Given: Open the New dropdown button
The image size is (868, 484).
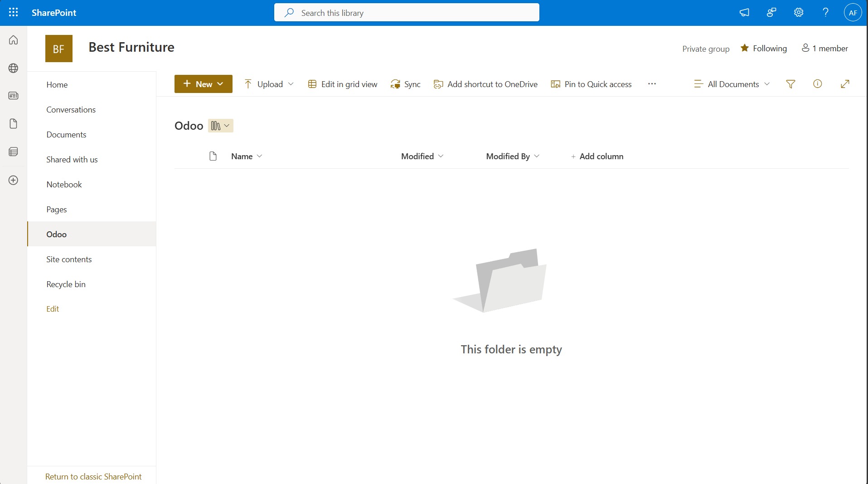Looking at the screenshot, I should [x=204, y=84].
